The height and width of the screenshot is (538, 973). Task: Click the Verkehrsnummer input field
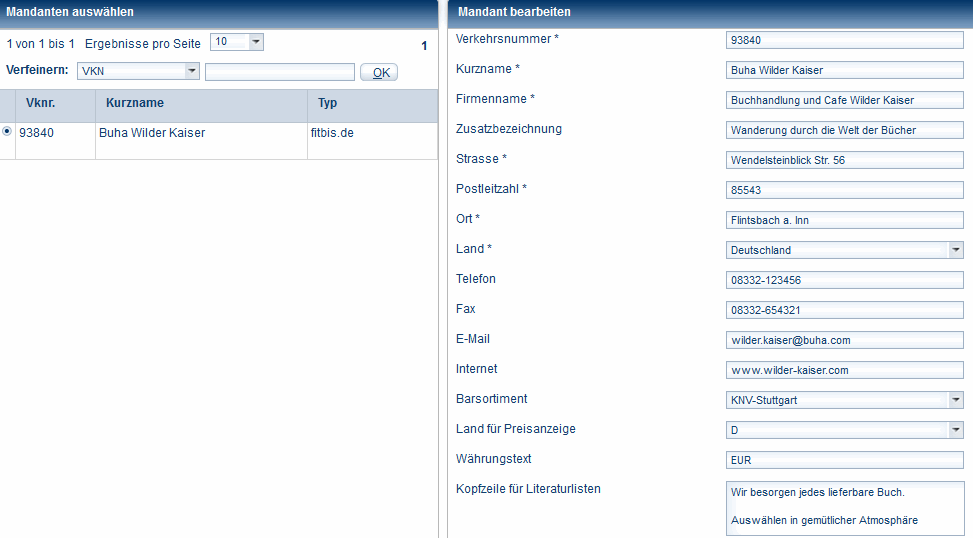(x=844, y=40)
